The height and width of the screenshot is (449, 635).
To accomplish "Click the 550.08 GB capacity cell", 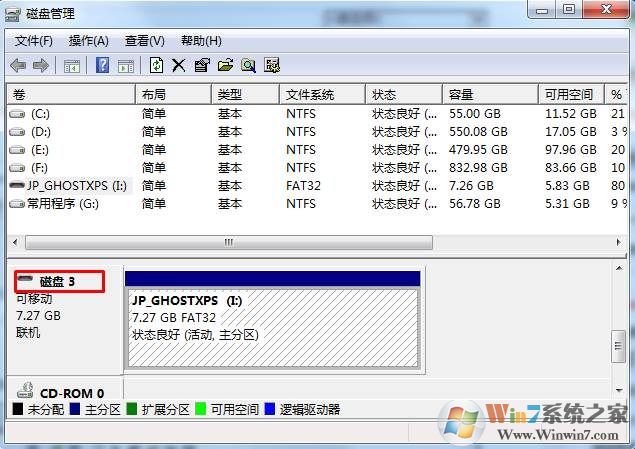I will 478,132.
